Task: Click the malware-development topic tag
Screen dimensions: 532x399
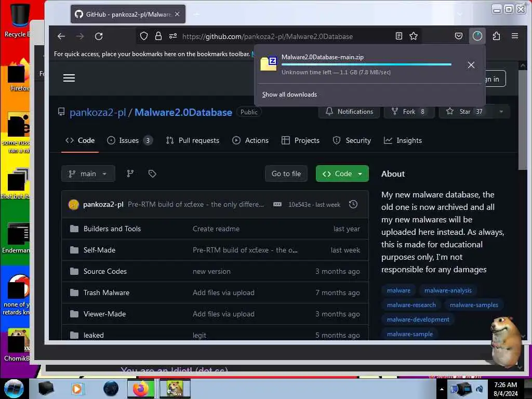Action: coord(418,320)
